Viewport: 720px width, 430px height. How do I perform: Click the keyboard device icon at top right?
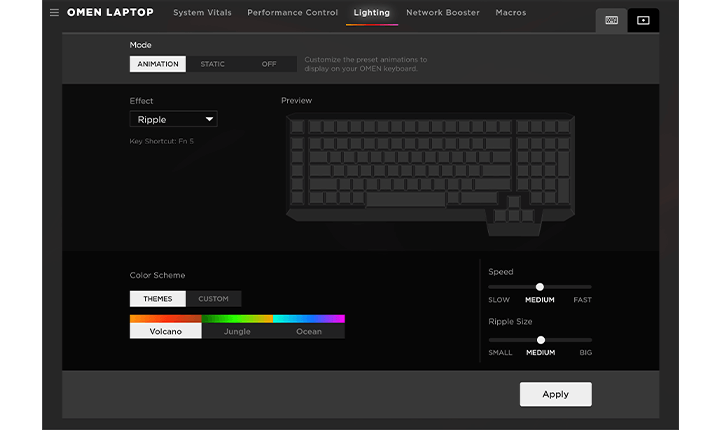(x=611, y=20)
